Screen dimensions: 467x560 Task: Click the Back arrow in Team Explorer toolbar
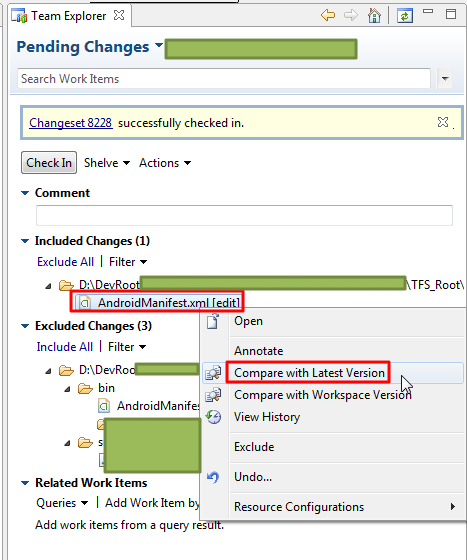point(328,15)
